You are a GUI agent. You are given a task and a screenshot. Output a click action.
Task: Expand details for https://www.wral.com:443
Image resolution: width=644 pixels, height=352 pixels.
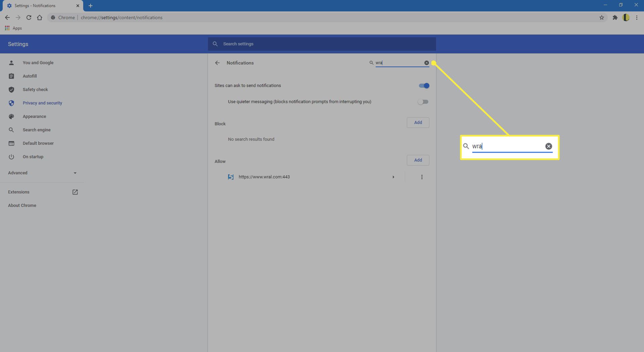(x=393, y=177)
